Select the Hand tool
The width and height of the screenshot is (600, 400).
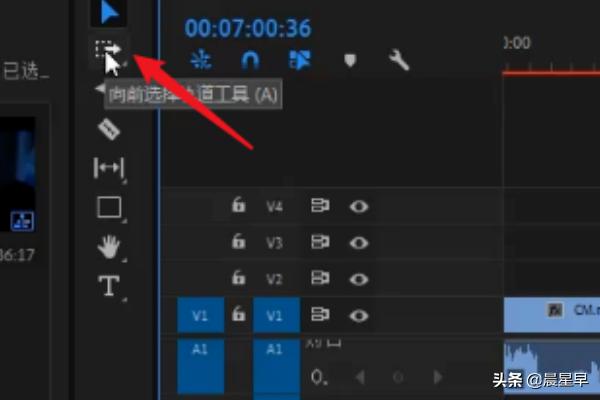pos(109,247)
